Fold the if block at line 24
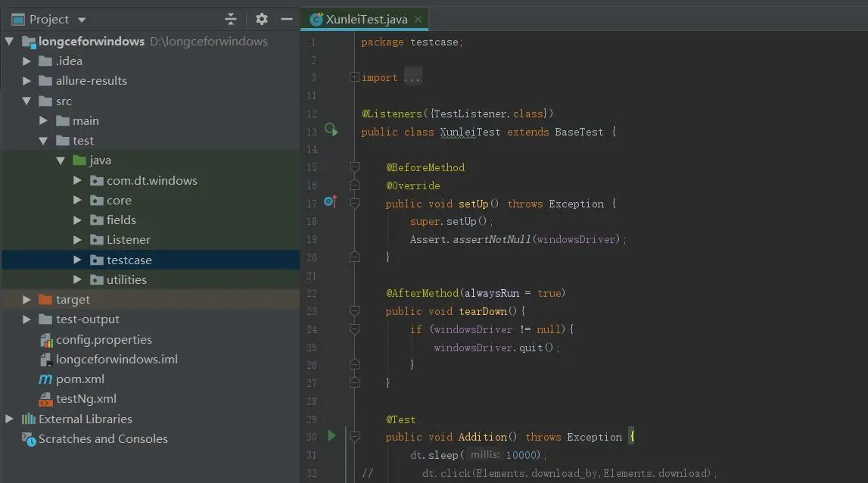 coord(355,329)
